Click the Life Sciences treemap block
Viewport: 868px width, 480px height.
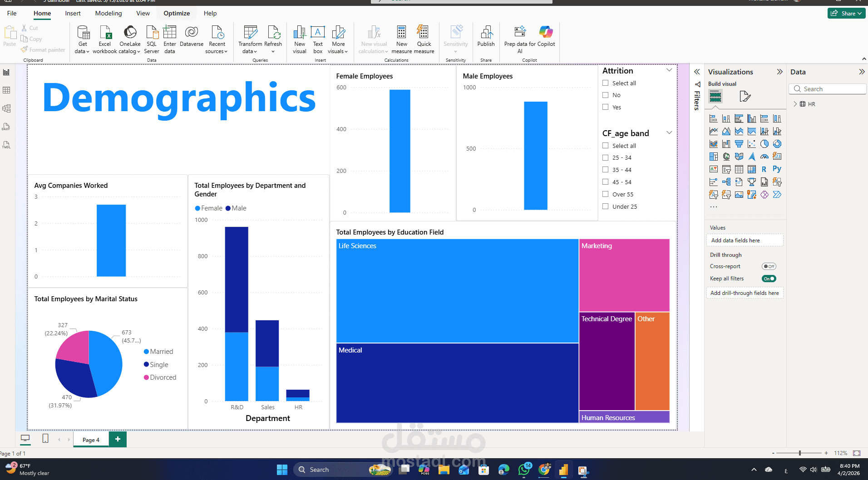pos(457,291)
